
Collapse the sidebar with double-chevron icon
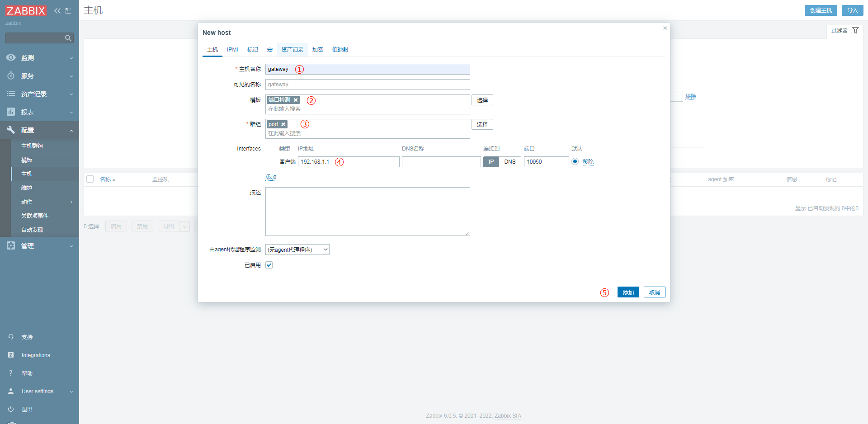pos(57,11)
